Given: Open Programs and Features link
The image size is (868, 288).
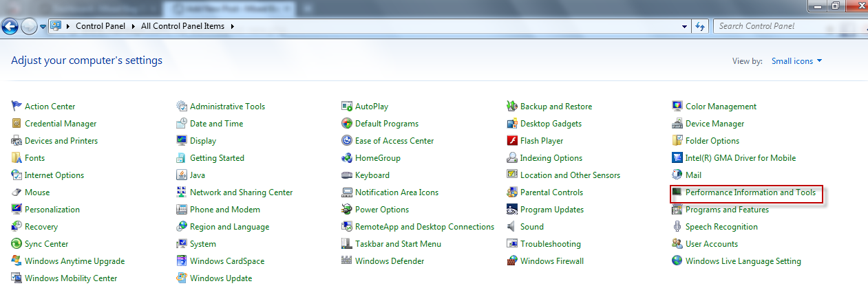Looking at the screenshot, I should point(727,210).
